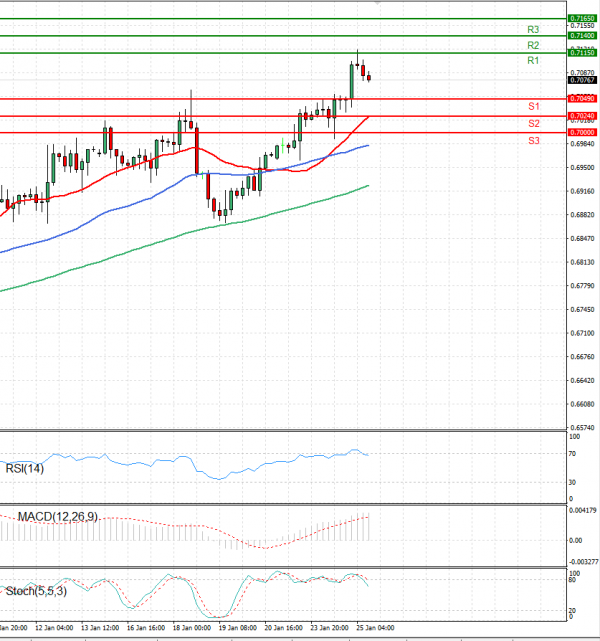Click the 12 Jan 04:00 time label
Image resolution: width=600 pixels, height=641 pixels.
pyautogui.click(x=54, y=628)
